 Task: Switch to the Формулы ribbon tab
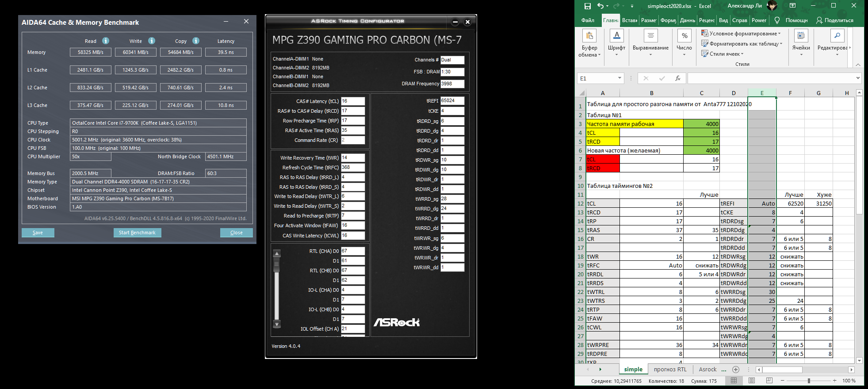[668, 20]
